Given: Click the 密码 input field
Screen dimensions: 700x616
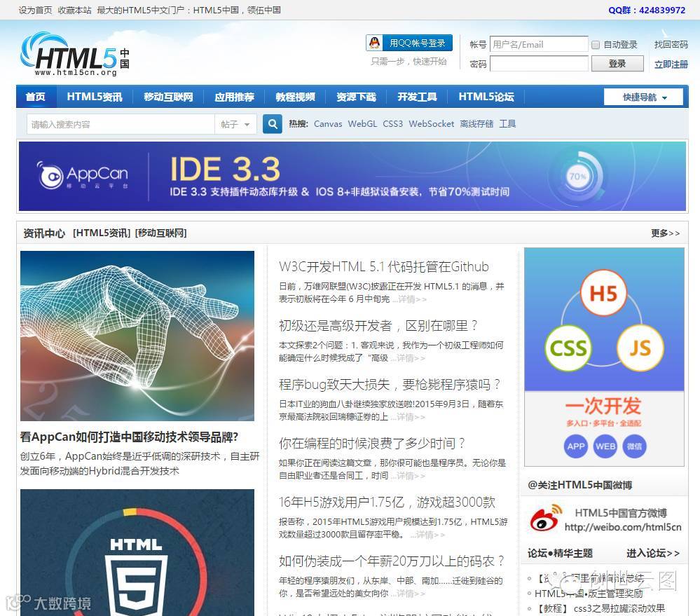Looking at the screenshot, I should coord(539,63).
